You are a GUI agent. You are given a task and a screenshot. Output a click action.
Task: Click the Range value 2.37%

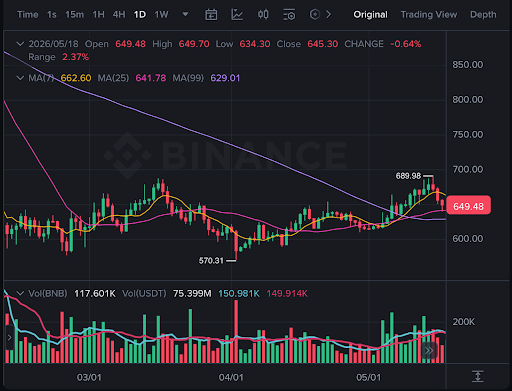(x=76, y=57)
